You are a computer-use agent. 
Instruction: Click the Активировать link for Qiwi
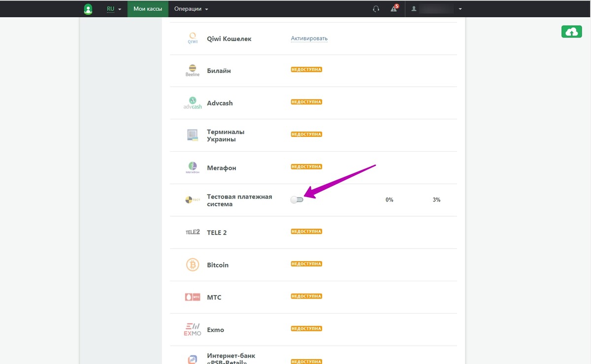point(309,38)
